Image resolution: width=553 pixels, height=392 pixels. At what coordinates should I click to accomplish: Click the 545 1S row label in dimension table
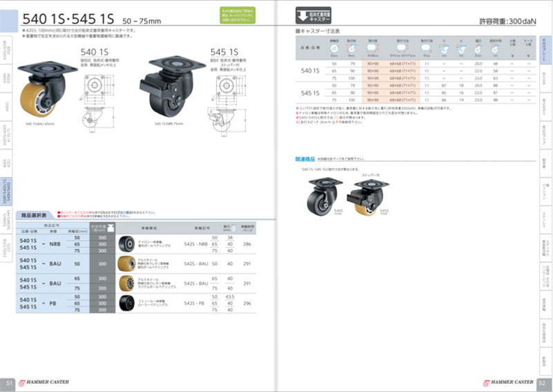coord(310,93)
